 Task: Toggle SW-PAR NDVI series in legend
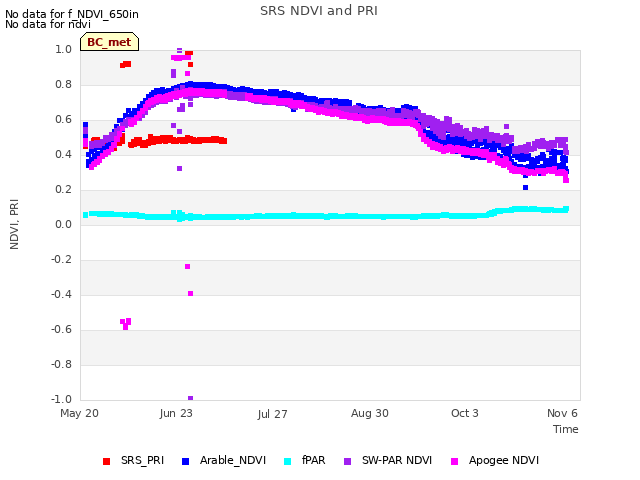[x=388, y=460]
